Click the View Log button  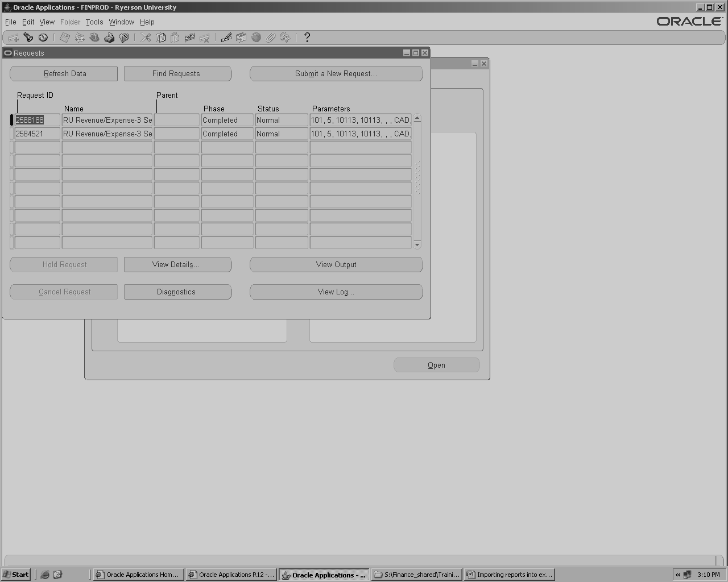click(336, 292)
